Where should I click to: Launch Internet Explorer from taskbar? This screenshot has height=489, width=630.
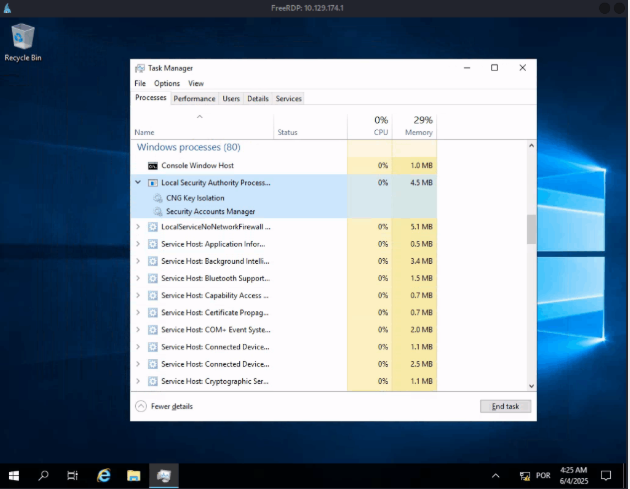pos(103,475)
